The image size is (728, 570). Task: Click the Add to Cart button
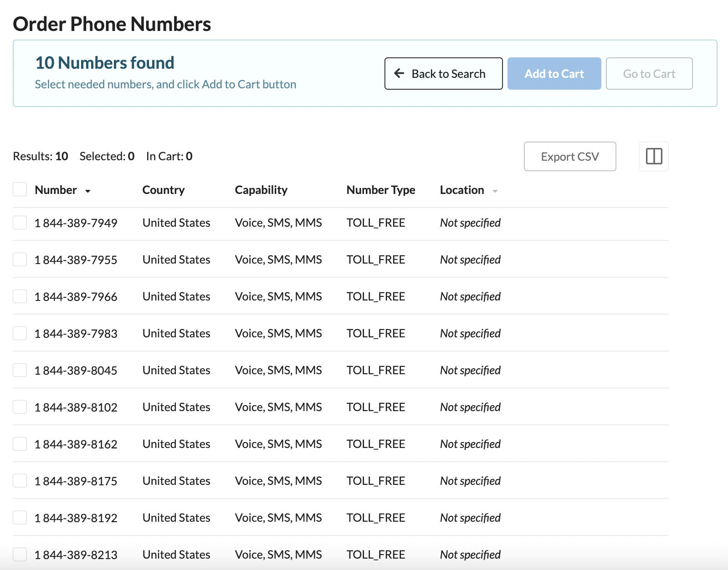tap(554, 73)
